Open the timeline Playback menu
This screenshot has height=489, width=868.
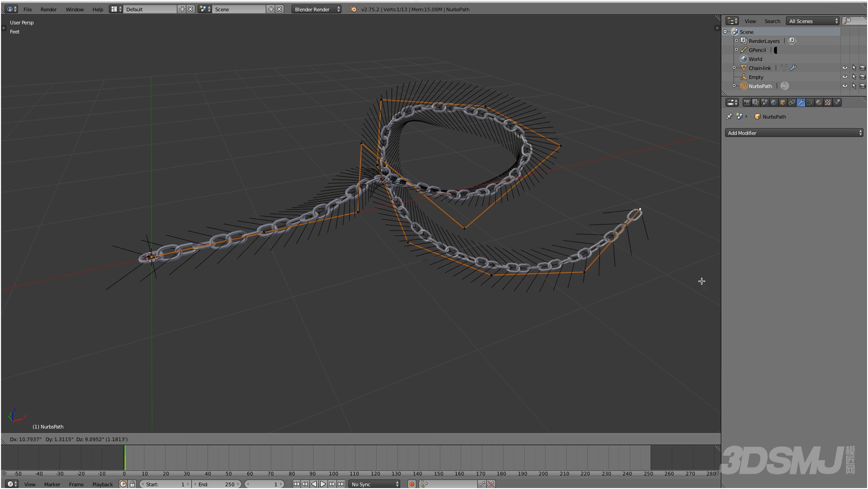(x=102, y=484)
